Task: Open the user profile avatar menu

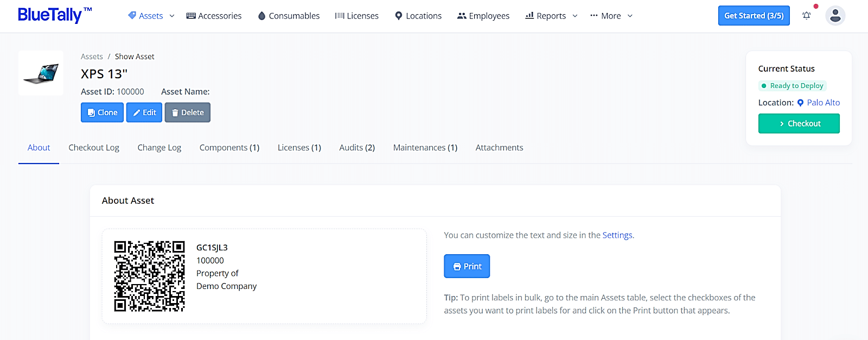Action: [835, 16]
